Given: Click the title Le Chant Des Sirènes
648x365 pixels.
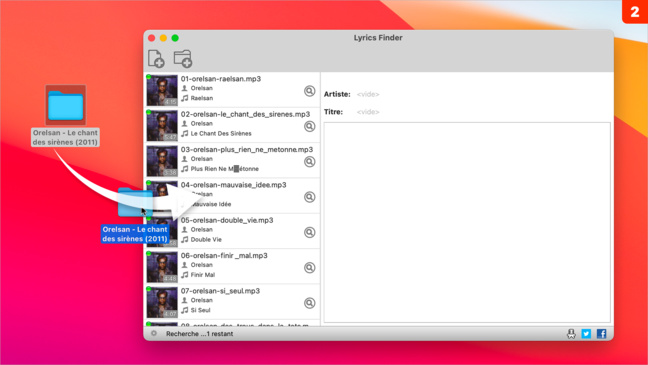Looking at the screenshot, I should [221, 134].
